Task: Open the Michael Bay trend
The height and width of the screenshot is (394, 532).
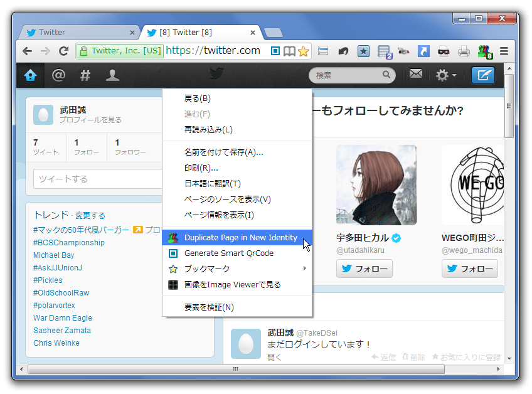Action: (x=53, y=255)
